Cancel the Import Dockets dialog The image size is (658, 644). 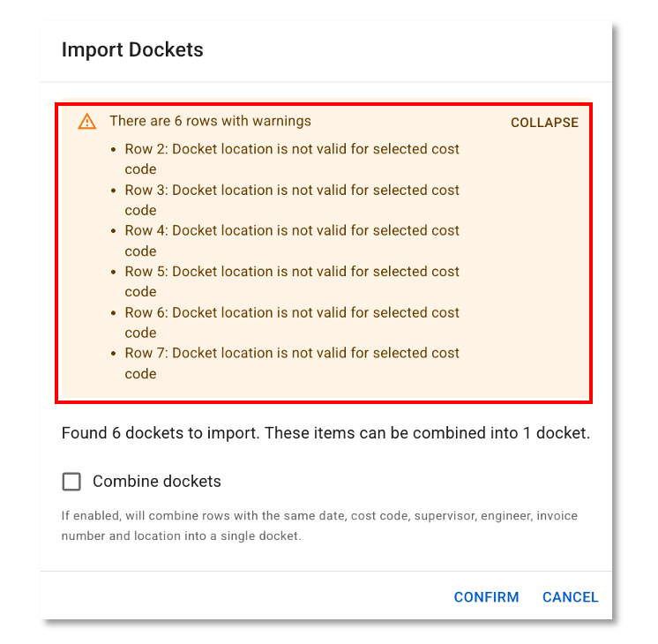[x=570, y=597]
